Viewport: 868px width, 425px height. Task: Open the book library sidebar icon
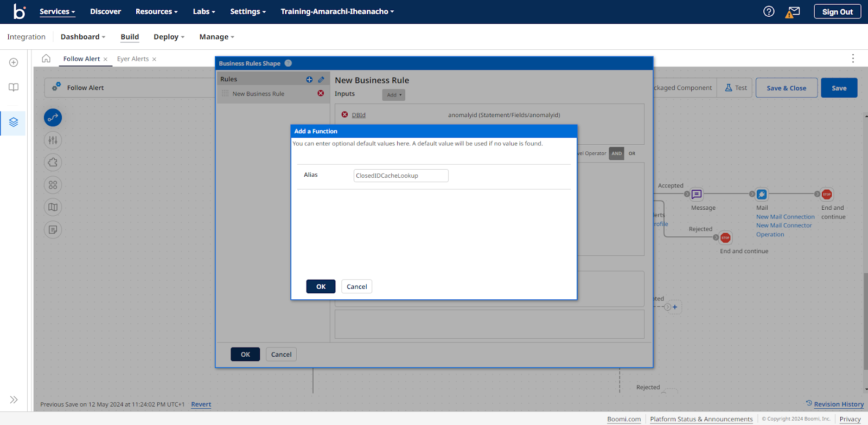[x=14, y=87]
